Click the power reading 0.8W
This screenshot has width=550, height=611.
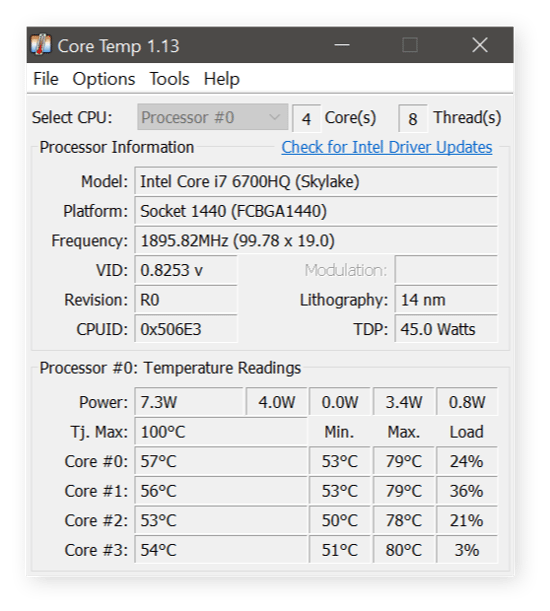click(x=467, y=402)
